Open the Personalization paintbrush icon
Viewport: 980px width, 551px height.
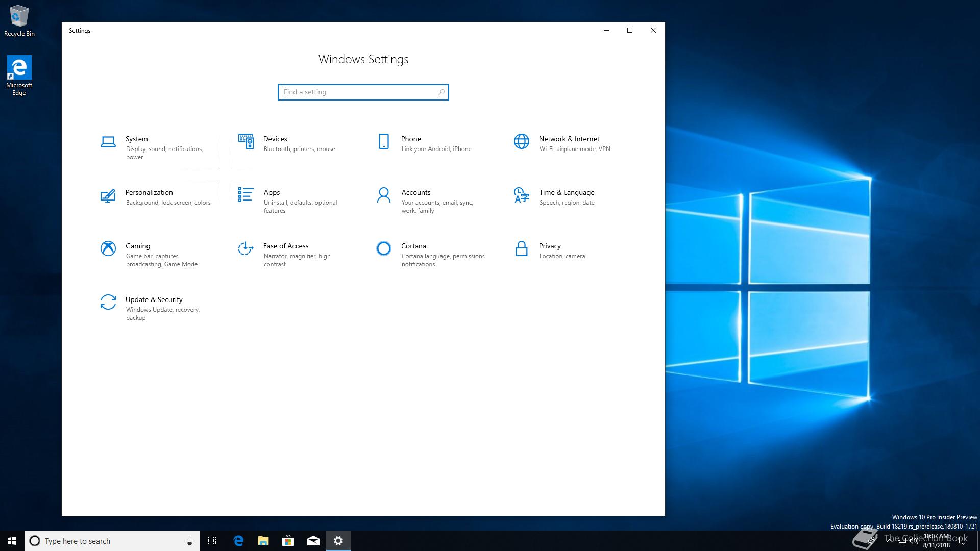click(x=108, y=195)
